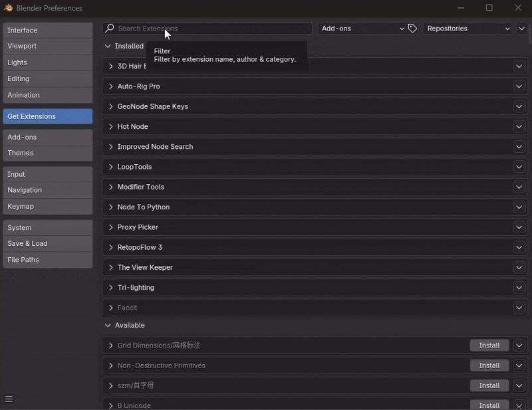
Task: Open the hamburger menu at bottom left
Action: pyautogui.click(x=9, y=399)
